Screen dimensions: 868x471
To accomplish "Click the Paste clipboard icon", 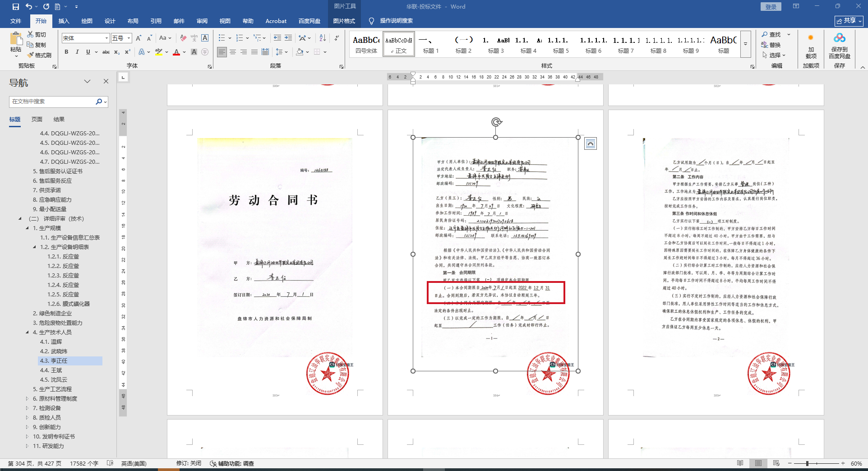I will coord(16,39).
